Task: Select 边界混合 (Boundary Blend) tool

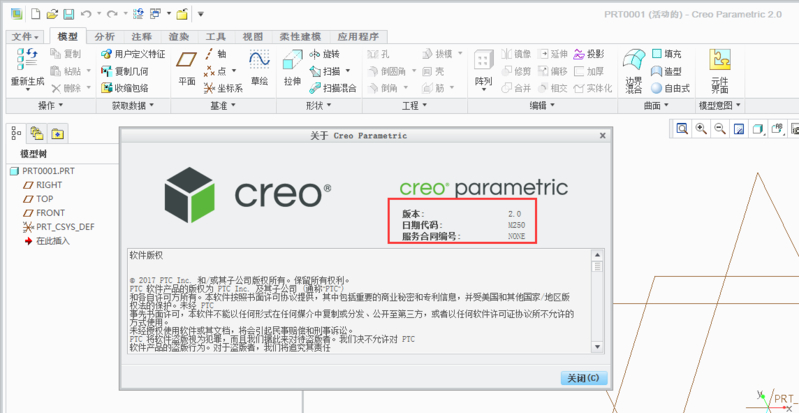Action: [x=634, y=71]
